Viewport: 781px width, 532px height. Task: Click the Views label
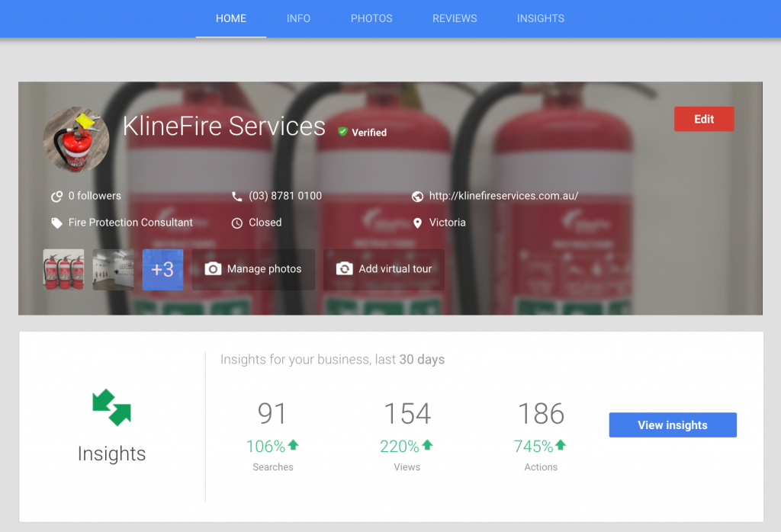tap(407, 467)
